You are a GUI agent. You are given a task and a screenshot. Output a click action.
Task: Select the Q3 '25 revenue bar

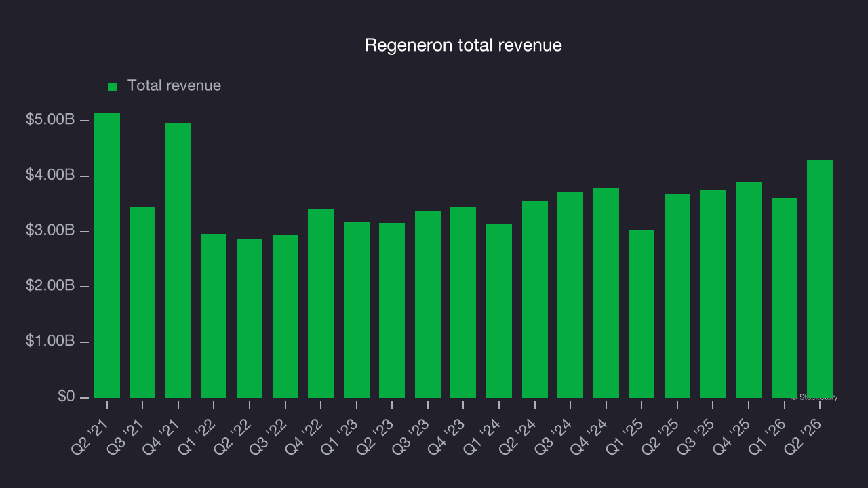713,293
